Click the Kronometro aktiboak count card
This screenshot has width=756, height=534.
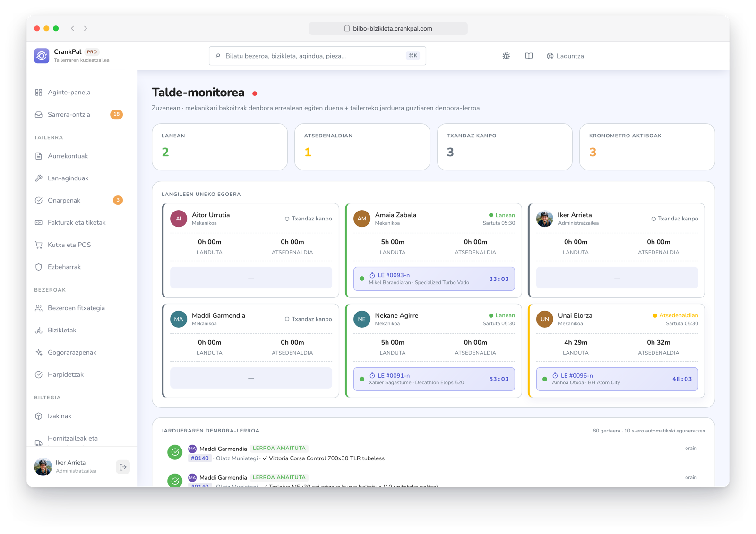pos(647,147)
